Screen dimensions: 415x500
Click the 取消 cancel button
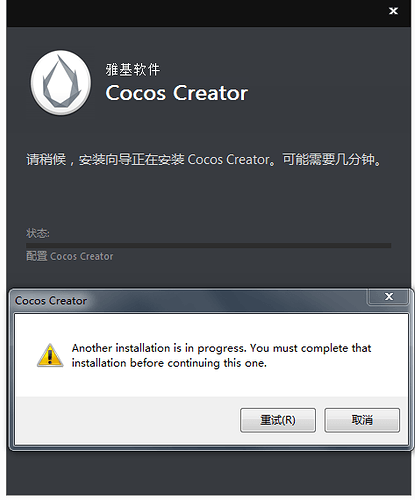(x=362, y=420)
